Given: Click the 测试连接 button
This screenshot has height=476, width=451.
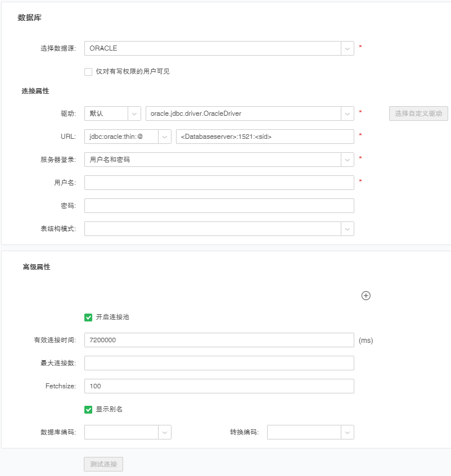Looking at the screenshot, I should point(103,464).
